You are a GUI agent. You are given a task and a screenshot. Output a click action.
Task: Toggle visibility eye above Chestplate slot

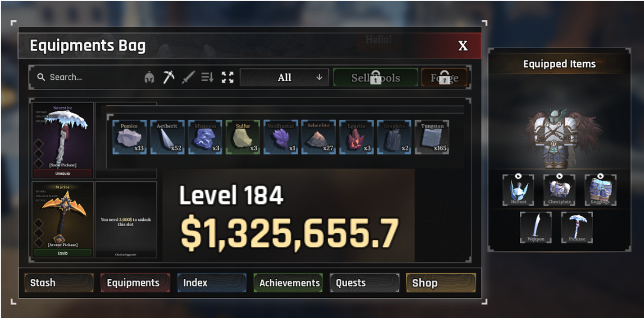coord(559,176)
